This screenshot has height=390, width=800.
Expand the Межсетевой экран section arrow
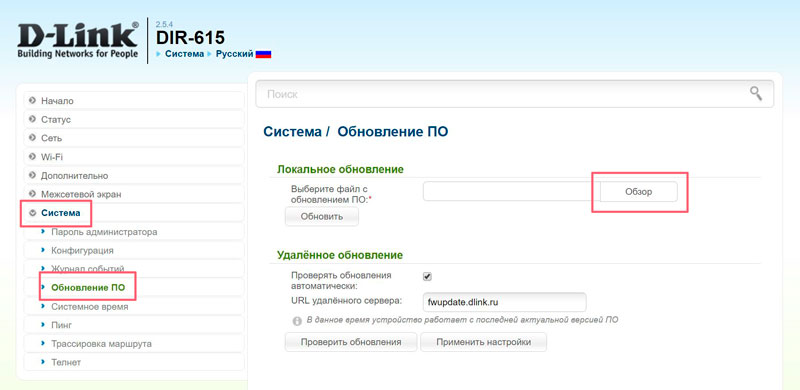tap(33, 194)
